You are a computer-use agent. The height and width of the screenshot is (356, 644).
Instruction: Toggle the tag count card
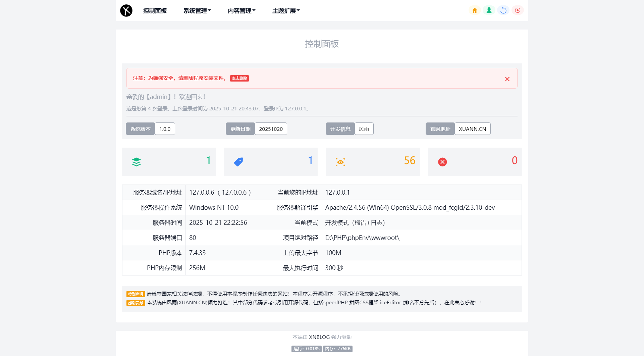pyautogui.click(x=271, y=162)
